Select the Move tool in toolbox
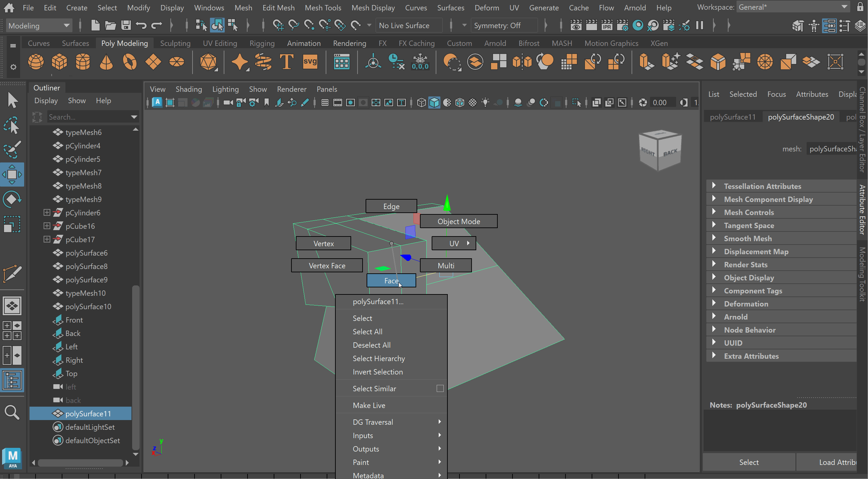 click(12, 175)
